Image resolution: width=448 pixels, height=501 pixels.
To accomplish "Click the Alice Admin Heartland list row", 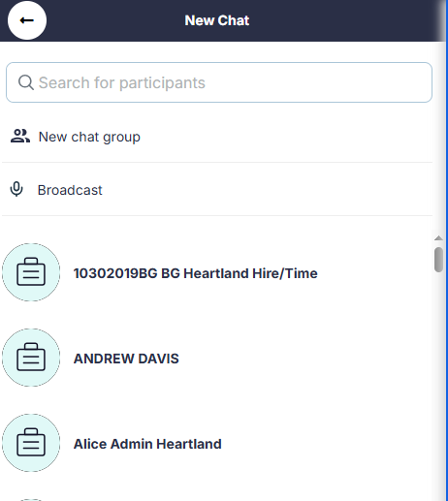I will point(217,443).
